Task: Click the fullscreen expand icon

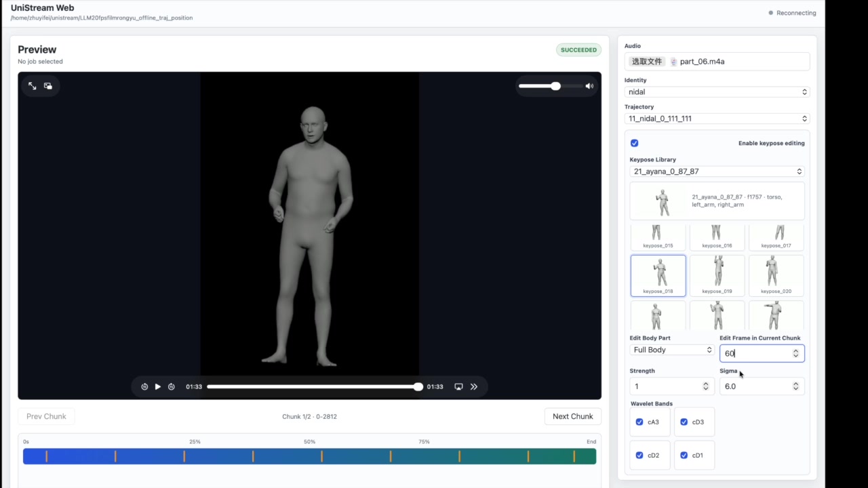Action: pyautogui.click(x=32, y=86)
